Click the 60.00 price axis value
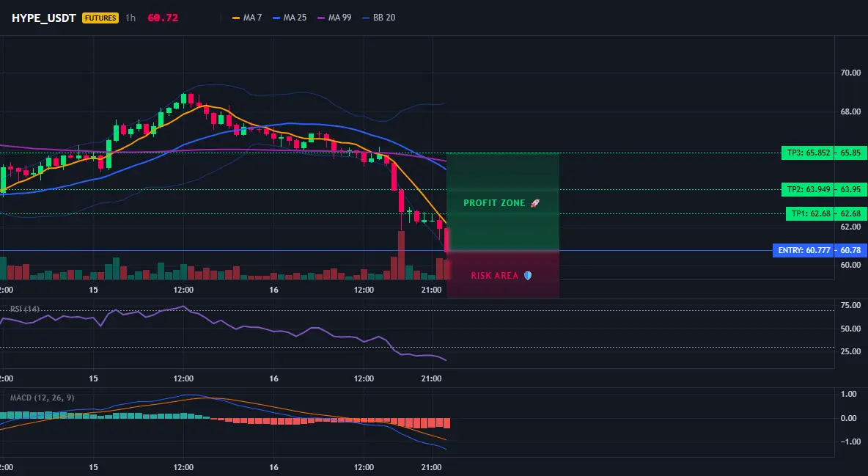Image resolution: width=868 pixels, height=476 pixels. (x=850, y=265)
